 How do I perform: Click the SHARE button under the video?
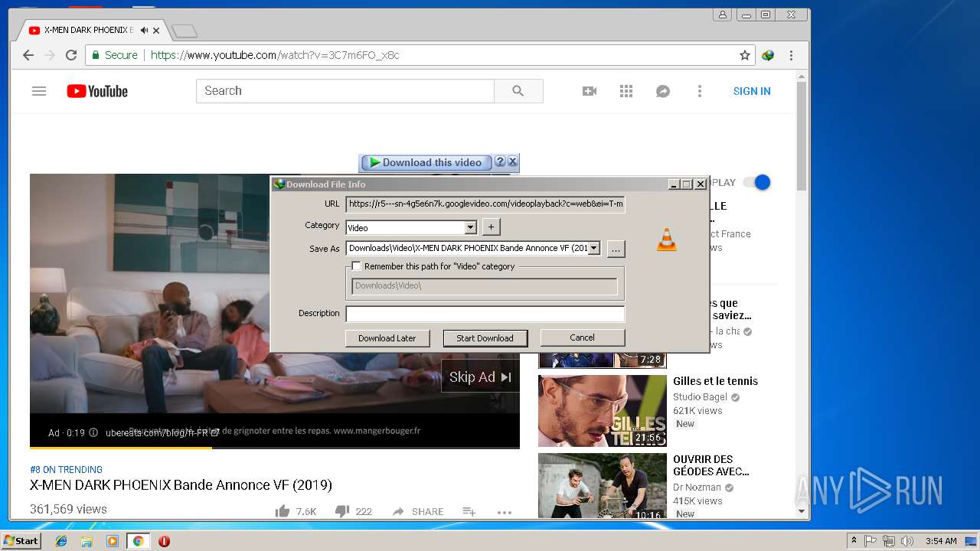coord(418,511)
